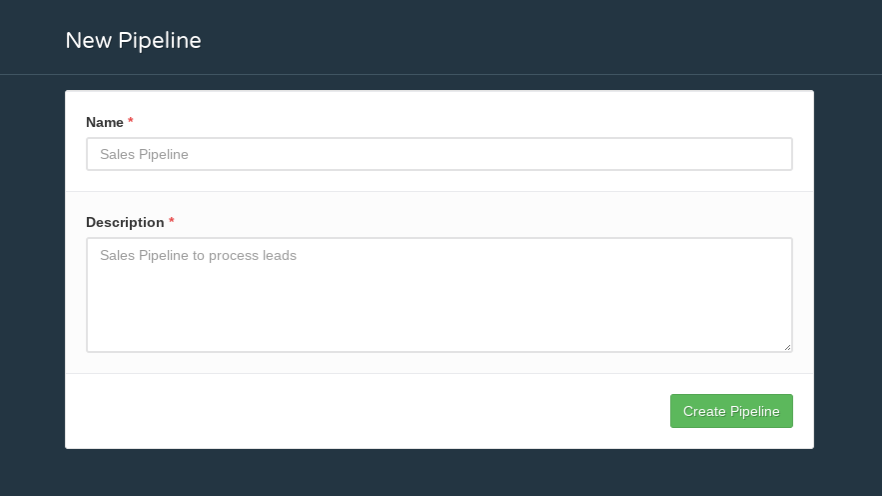Click the Name input field
This screenshot has height=496, width=882.
(x=439, y=154)
